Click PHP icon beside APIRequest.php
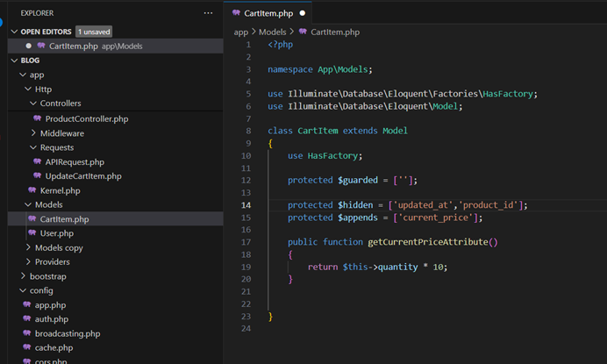 [38, 161]
